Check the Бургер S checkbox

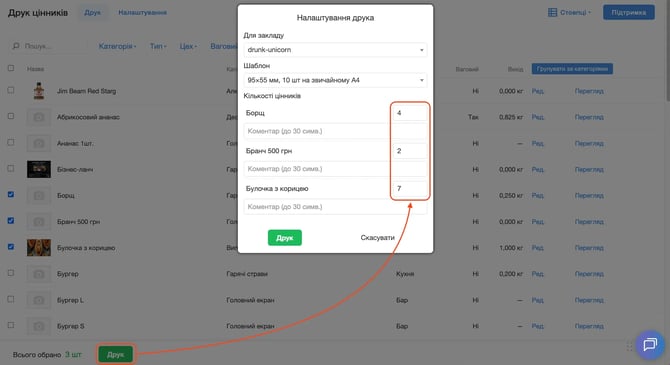click(x=11, y=325)
